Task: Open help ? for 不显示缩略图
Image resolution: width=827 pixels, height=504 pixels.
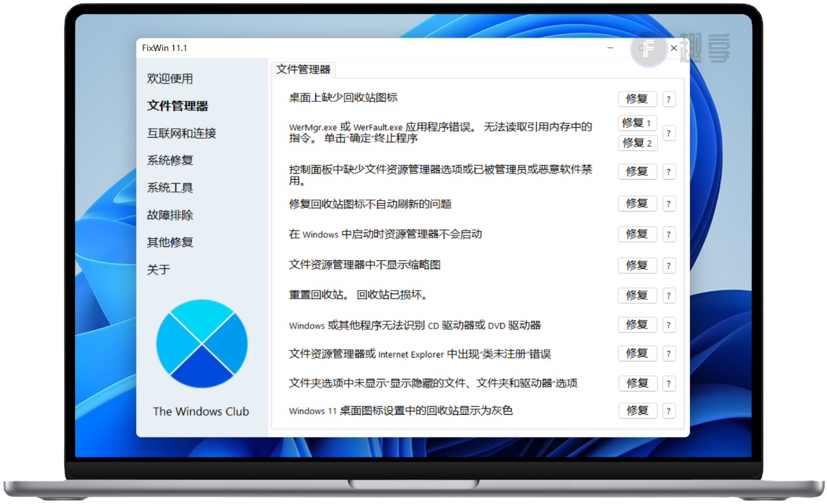Action: (669, 266)
